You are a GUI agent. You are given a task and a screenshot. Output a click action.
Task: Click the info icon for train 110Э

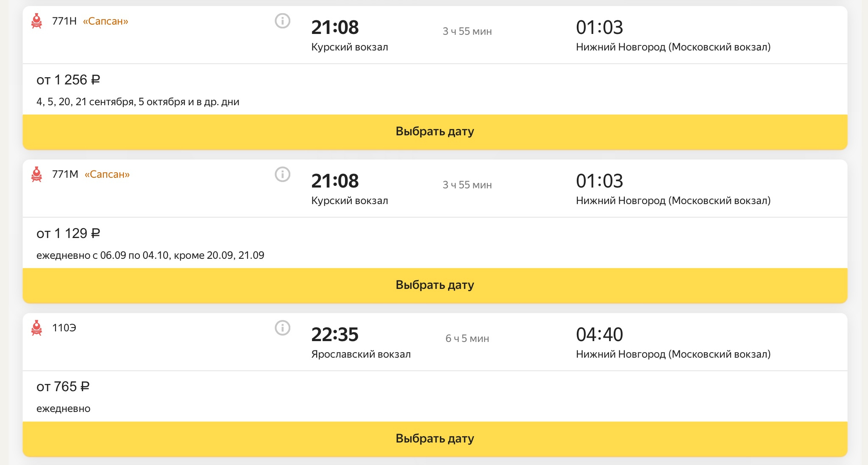pyautogui.click(x=283, y=328)
